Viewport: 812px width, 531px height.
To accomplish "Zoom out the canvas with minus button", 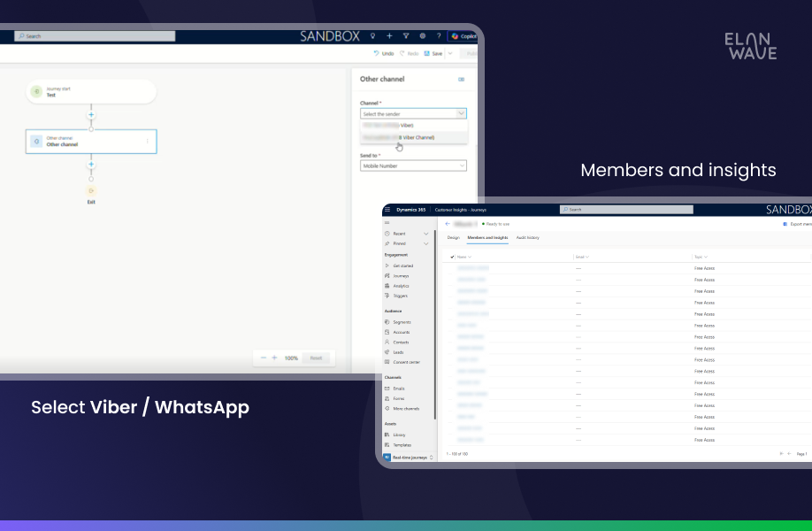I will 264,358.
